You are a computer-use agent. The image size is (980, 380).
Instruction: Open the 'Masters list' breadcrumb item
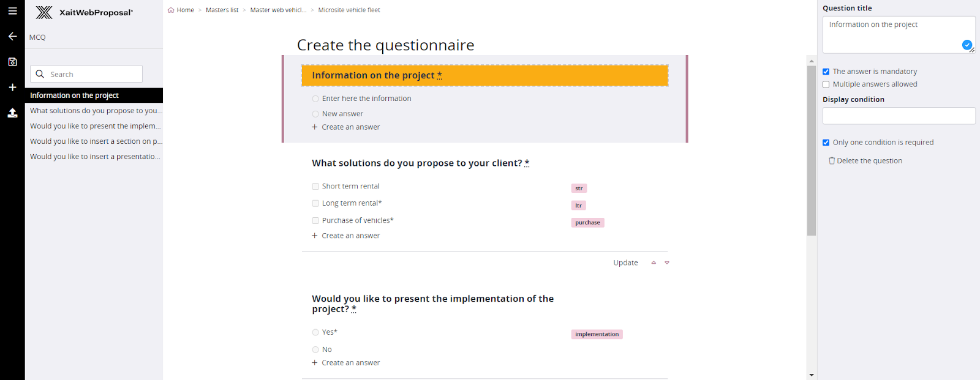(x=222, y=10)
